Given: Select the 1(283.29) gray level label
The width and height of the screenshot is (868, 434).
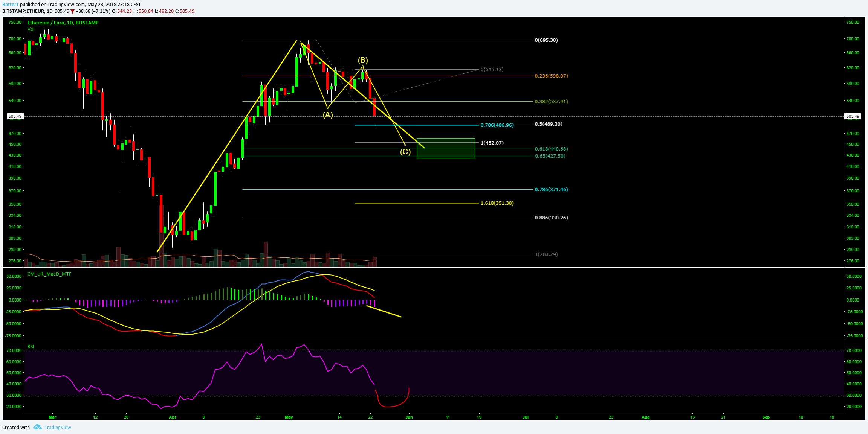Looking at the screenshot, I should [546, 254].
